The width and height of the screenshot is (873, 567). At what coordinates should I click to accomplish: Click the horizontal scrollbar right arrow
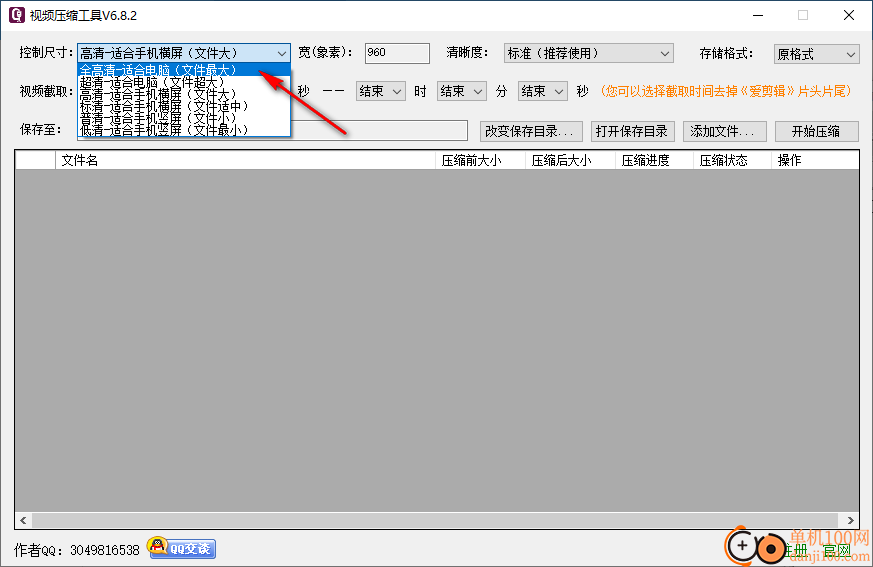850,520
